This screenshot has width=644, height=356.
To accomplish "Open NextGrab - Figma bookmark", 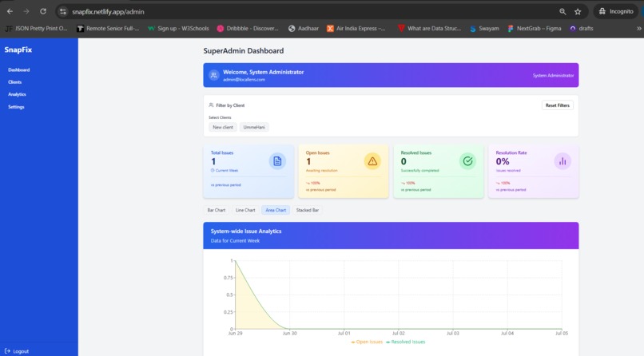I will coord(534,28).
